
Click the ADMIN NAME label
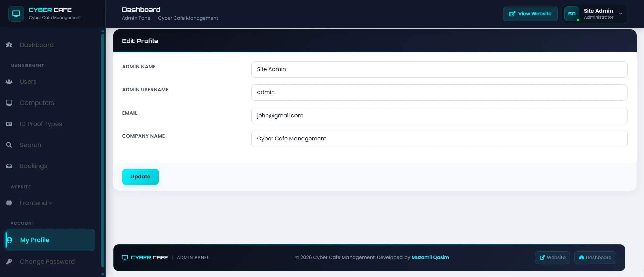pyautogui.click(x=139, y=67)
